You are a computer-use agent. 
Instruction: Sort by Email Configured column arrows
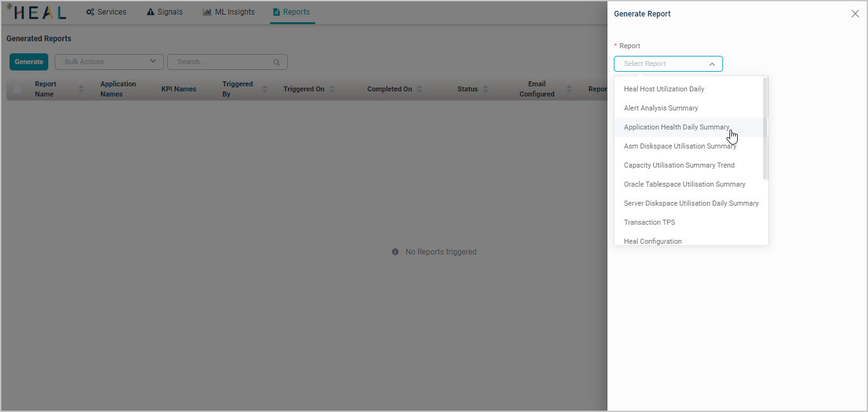569,89
